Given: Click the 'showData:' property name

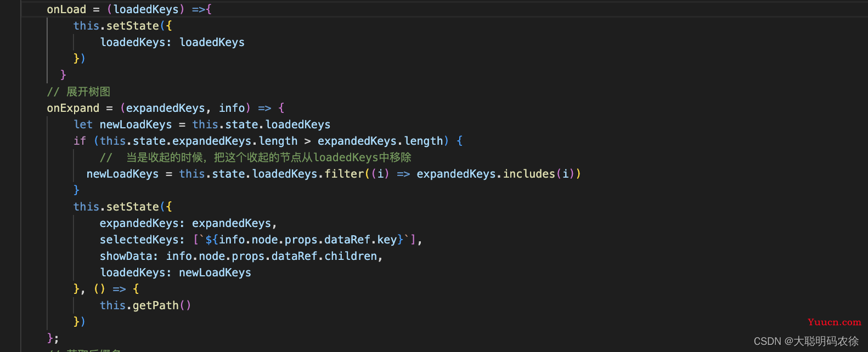Looking at the screenshot, I should click(x=129, y=256).
